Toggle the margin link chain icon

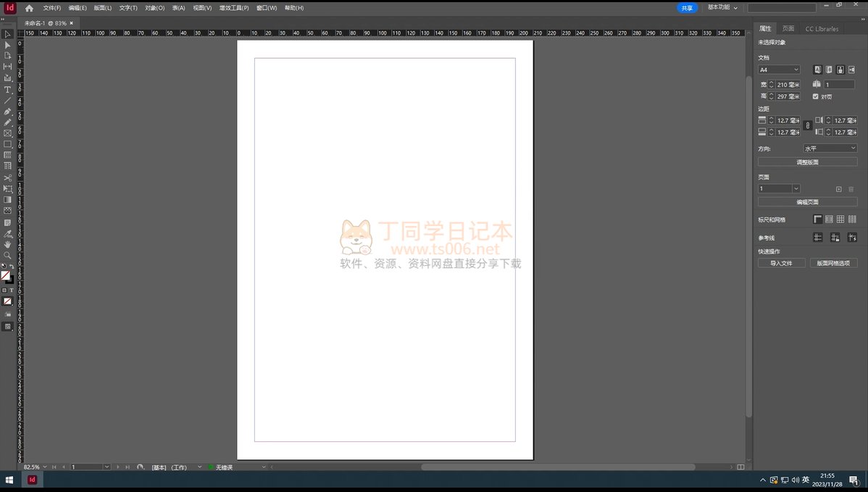808,126
